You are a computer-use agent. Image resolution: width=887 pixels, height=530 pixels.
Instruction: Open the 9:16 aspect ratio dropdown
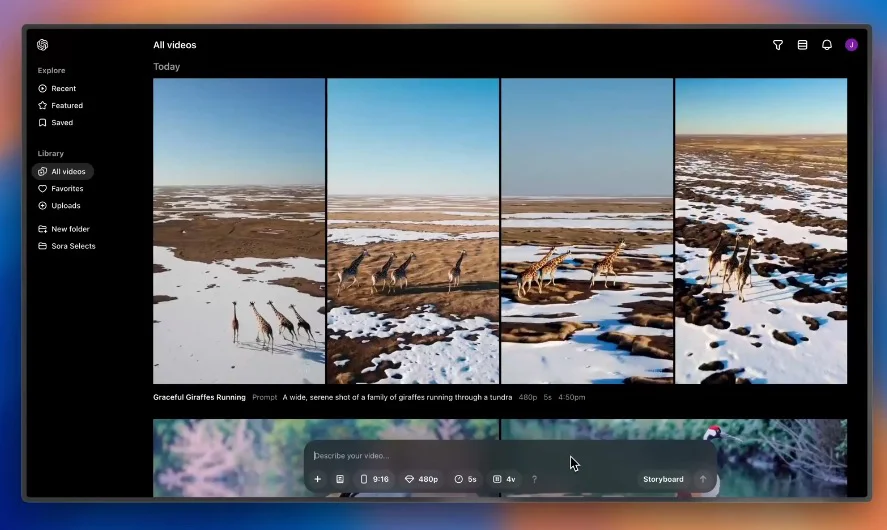374,479
